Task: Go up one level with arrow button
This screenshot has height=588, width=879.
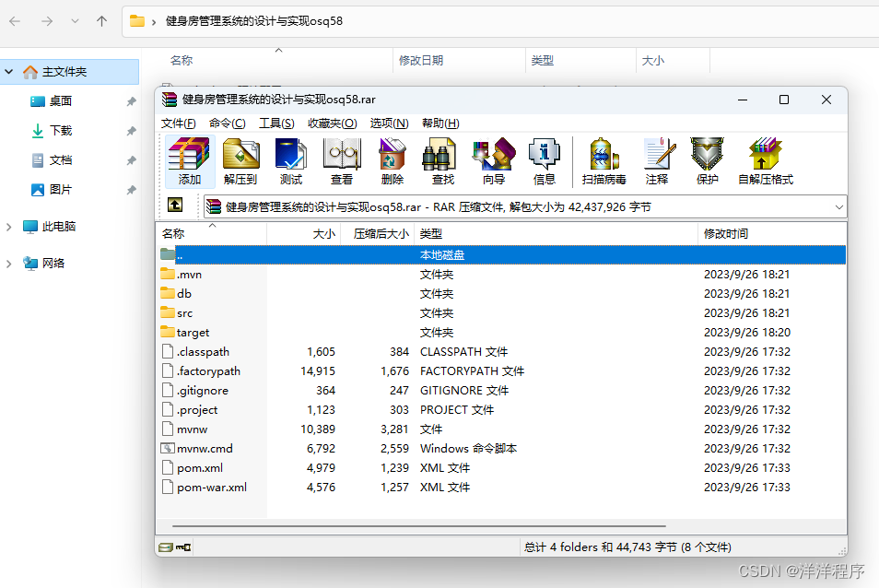Action: [175, 206]
